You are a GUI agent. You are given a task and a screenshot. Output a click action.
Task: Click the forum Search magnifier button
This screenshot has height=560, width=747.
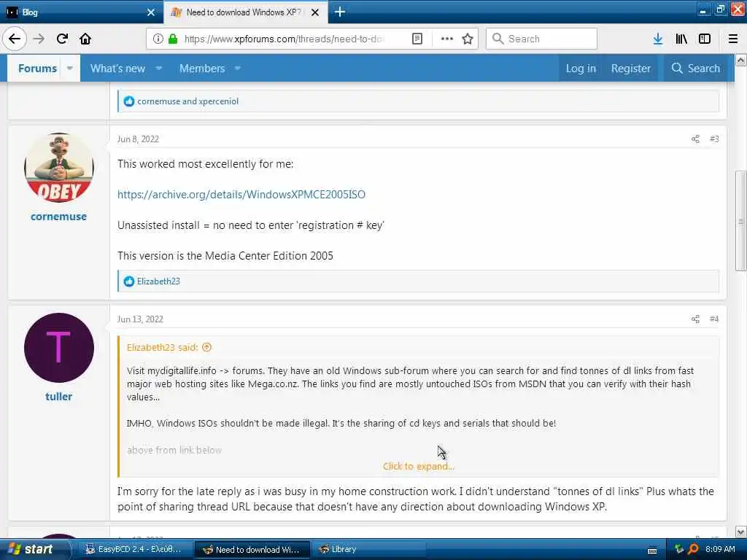click(695, 68)
